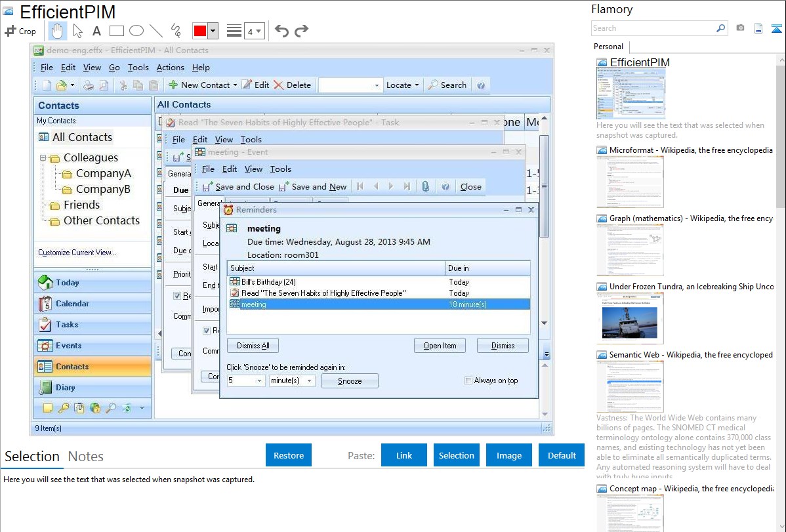Select the arrow pointer tool
The width and height of the screenshot is (786, 532).
pos(77,31)
